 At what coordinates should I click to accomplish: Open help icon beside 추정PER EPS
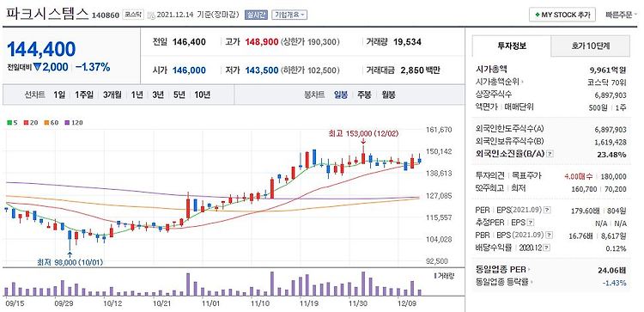531,223
